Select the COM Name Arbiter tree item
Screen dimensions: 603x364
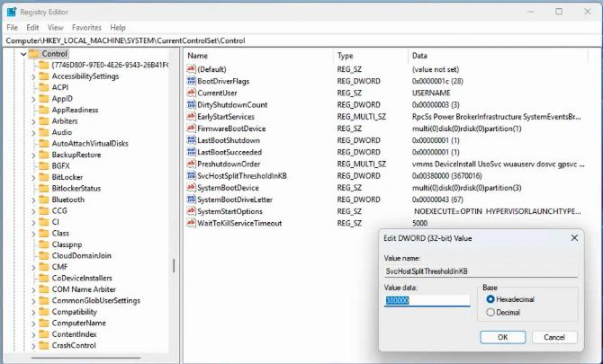pyautogui.click(x=84, y=289)
